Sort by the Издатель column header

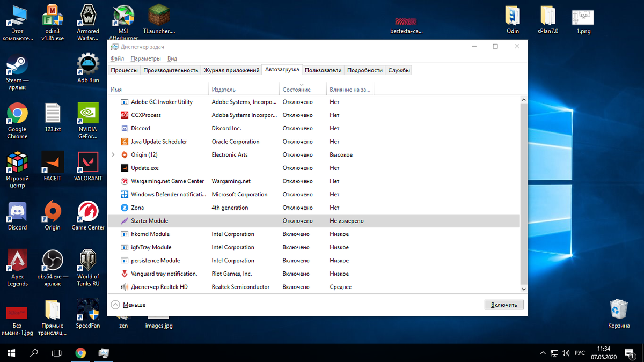tap(244, 90)
